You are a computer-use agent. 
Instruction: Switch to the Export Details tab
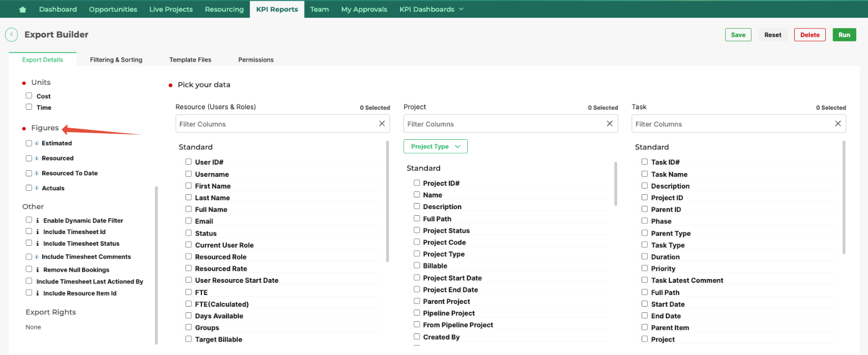43,60
